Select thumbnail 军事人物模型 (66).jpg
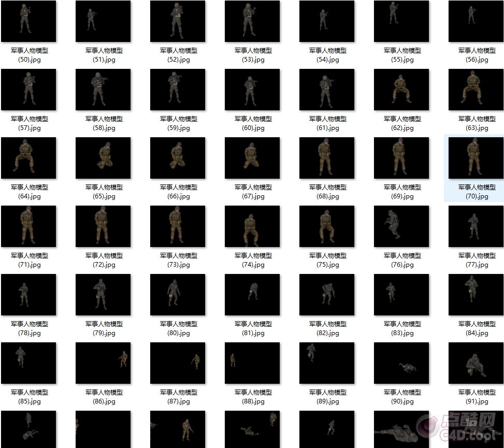This screenshot has width=504, height=448. pos(178,158)
